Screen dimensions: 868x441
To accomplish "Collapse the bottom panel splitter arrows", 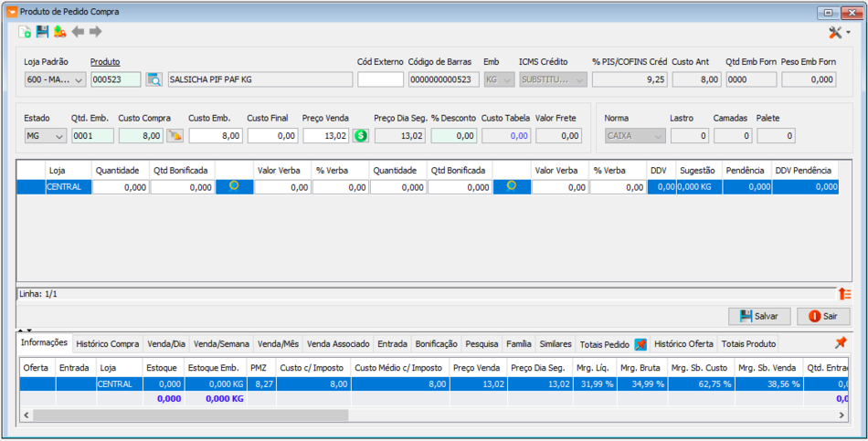I will [26, 330].
